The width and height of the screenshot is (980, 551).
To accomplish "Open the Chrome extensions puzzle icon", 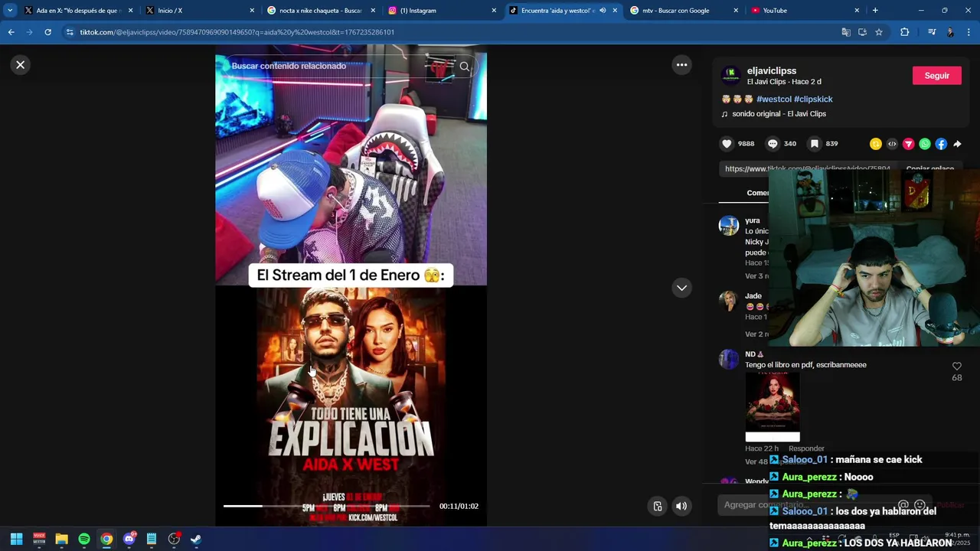I will point(905,32).
